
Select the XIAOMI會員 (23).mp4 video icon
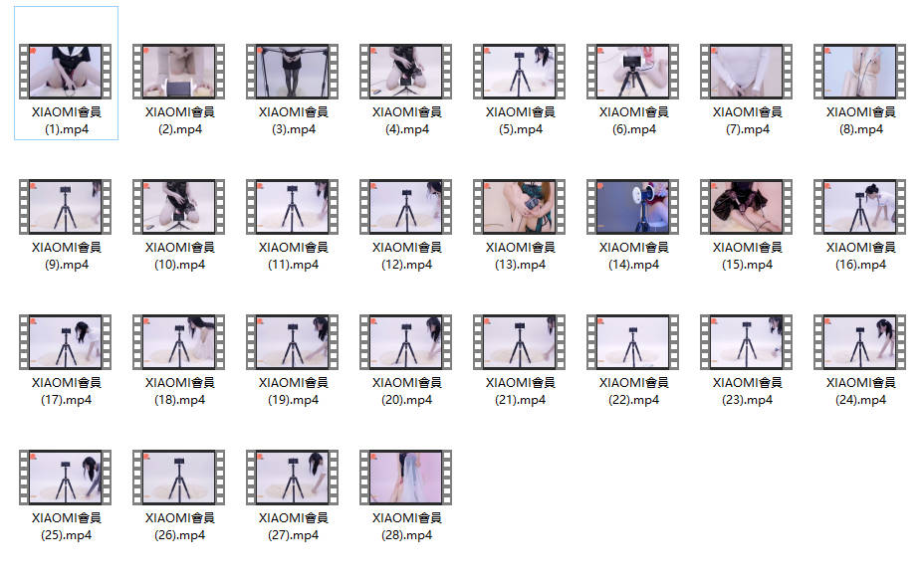tap(747, 342)
